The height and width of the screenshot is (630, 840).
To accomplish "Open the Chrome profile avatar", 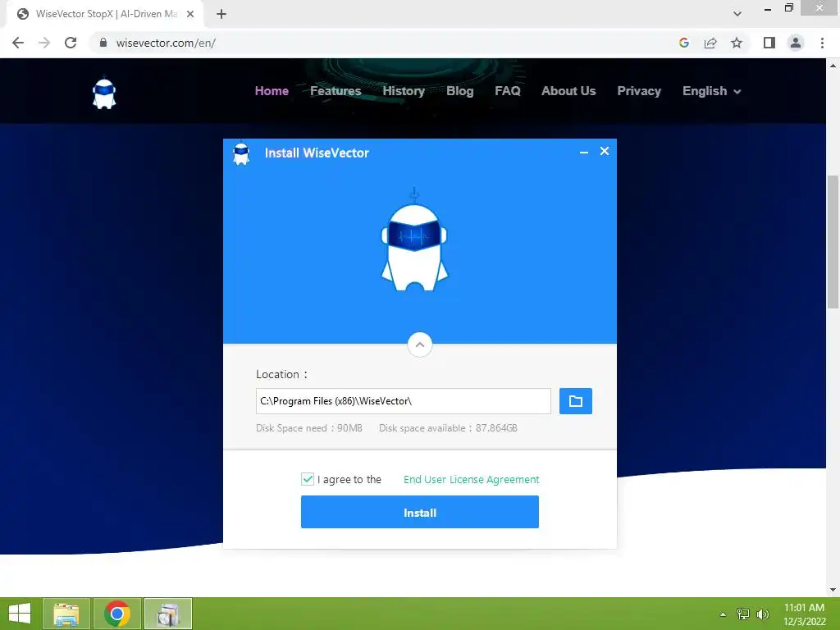I will [796, 43].
